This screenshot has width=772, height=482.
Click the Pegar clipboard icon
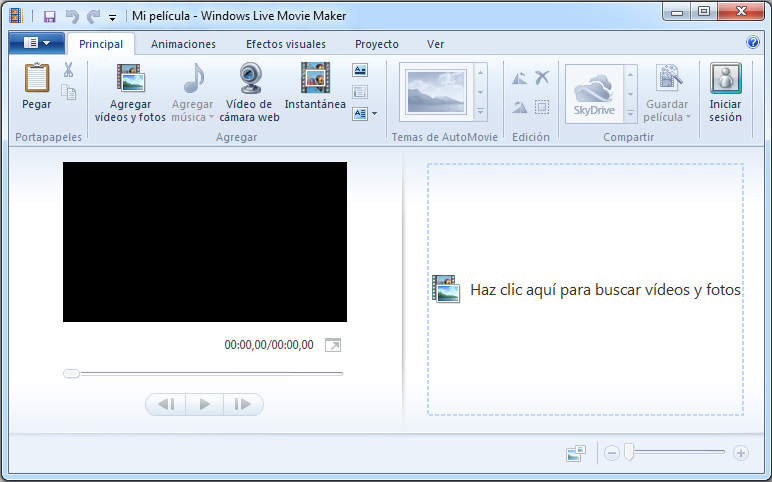[37, 78]
